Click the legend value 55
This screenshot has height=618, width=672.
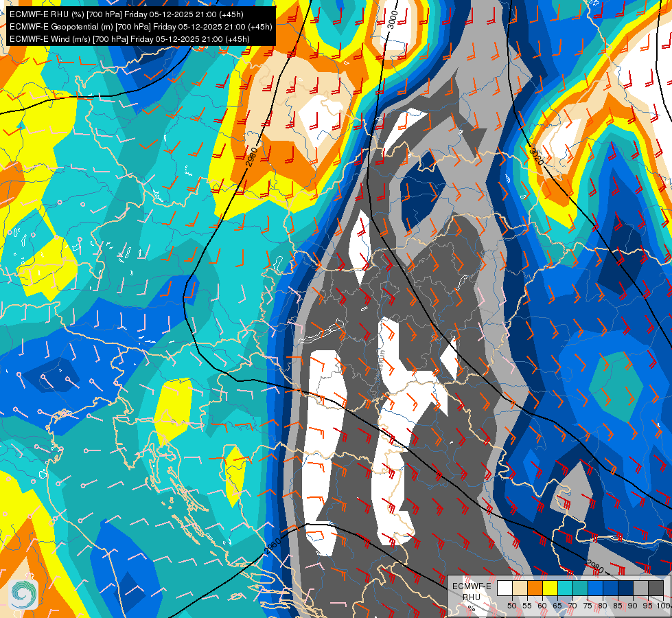526,606
